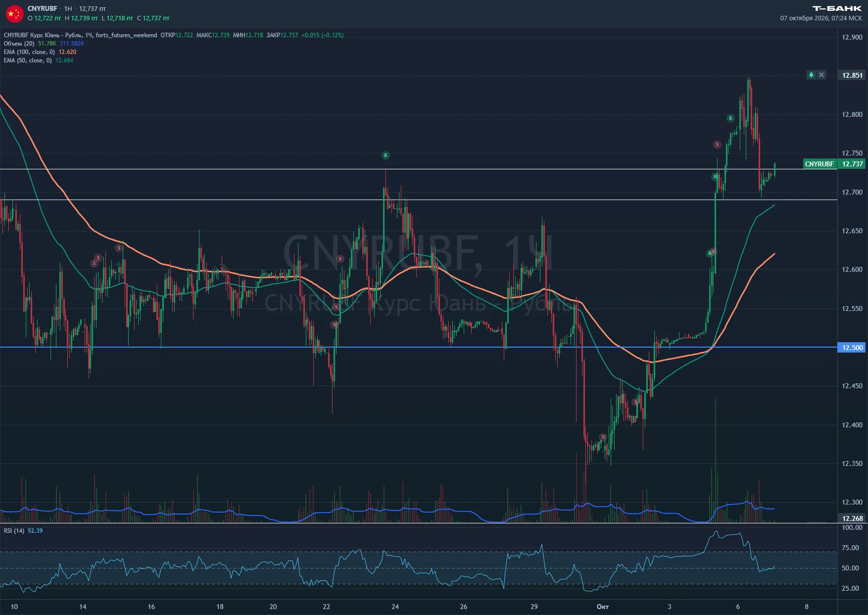Click the RSI value 52.39
Viewport: 868px width, 615px height.
[35, 531]
